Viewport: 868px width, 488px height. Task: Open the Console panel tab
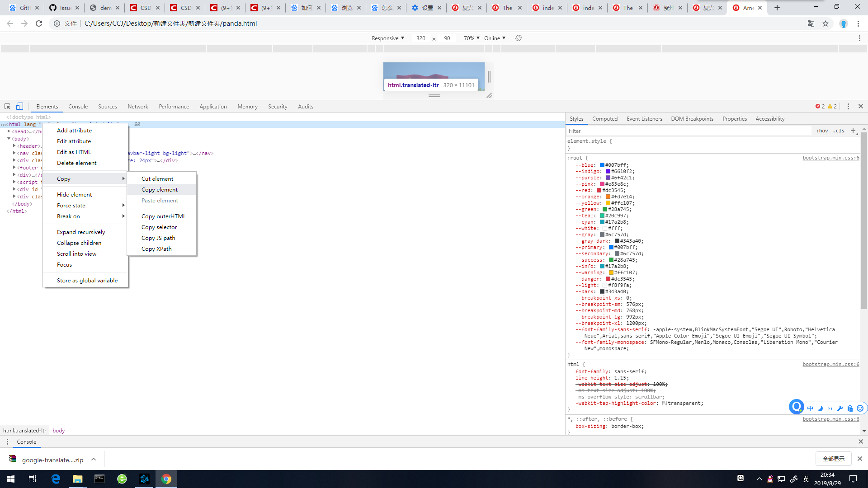coord(78,106)
